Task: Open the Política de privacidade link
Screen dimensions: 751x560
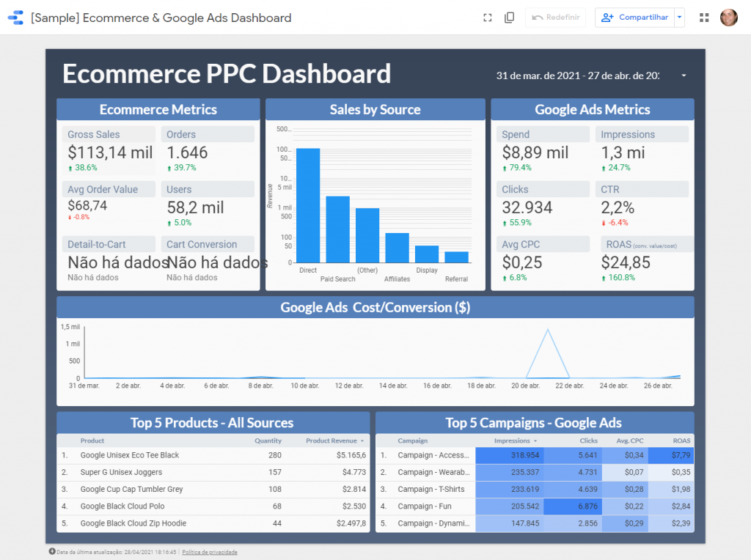Action: (210, 552)
